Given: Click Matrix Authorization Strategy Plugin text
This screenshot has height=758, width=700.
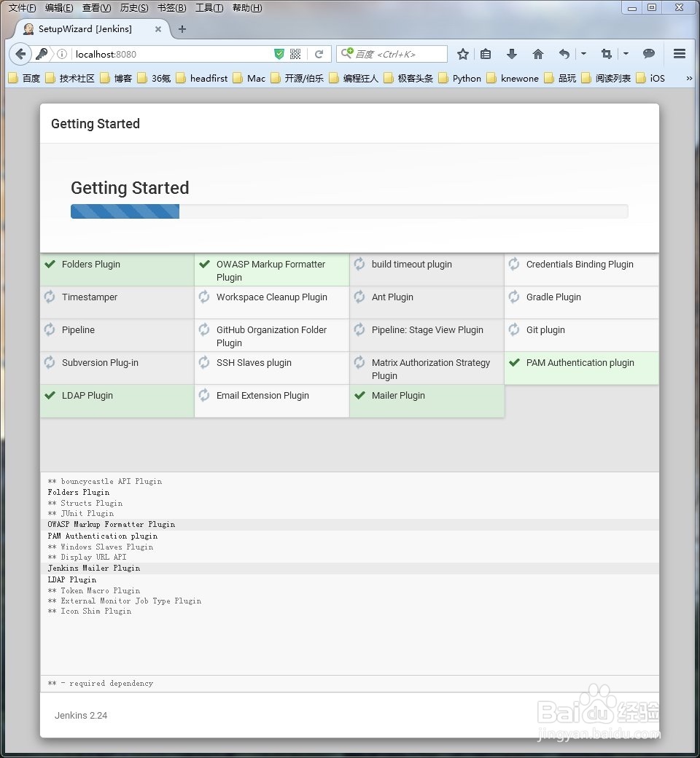Looking at the screenshot, I should tap(430, 369).
